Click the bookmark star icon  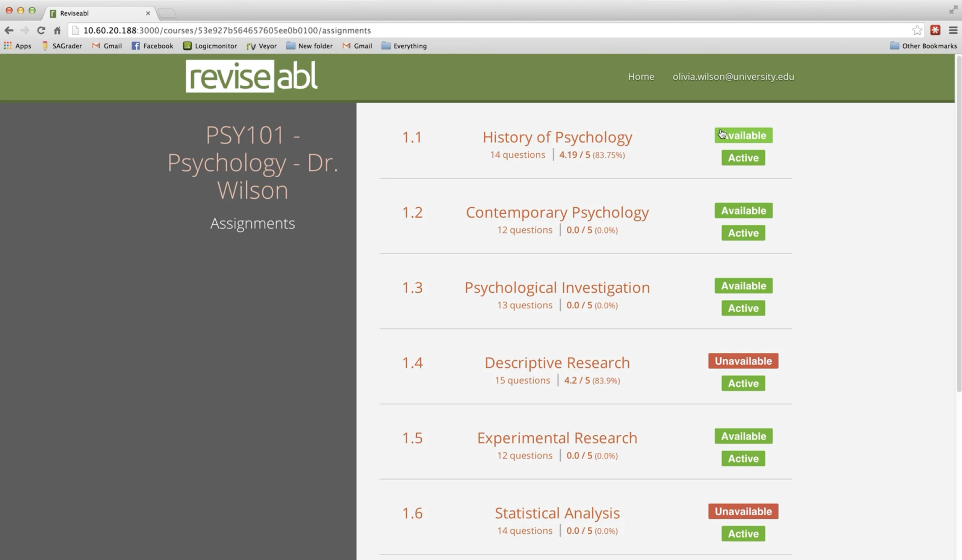click(x=917, y=30)
